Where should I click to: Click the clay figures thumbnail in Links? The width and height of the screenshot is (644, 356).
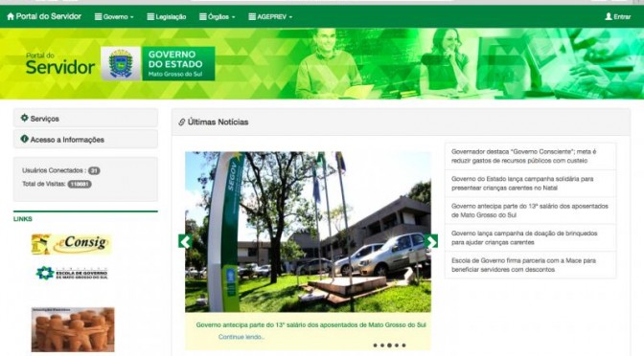[73, 329]
